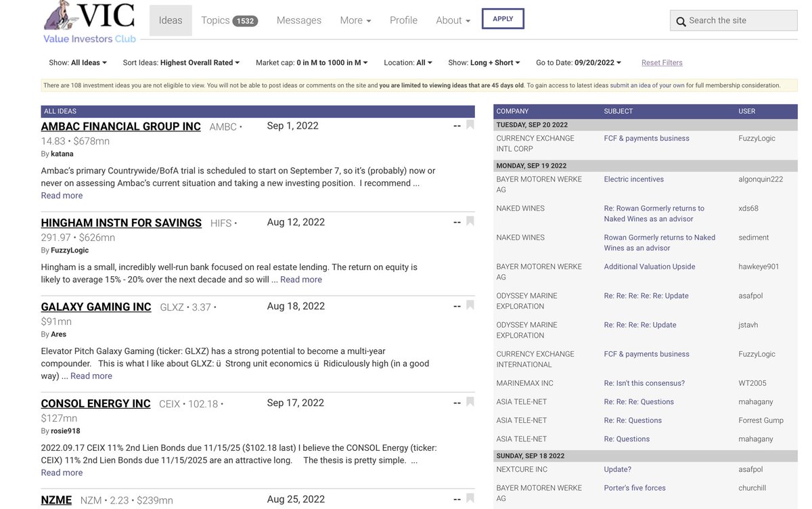Open Porter's five forces subject

point(635,488)
